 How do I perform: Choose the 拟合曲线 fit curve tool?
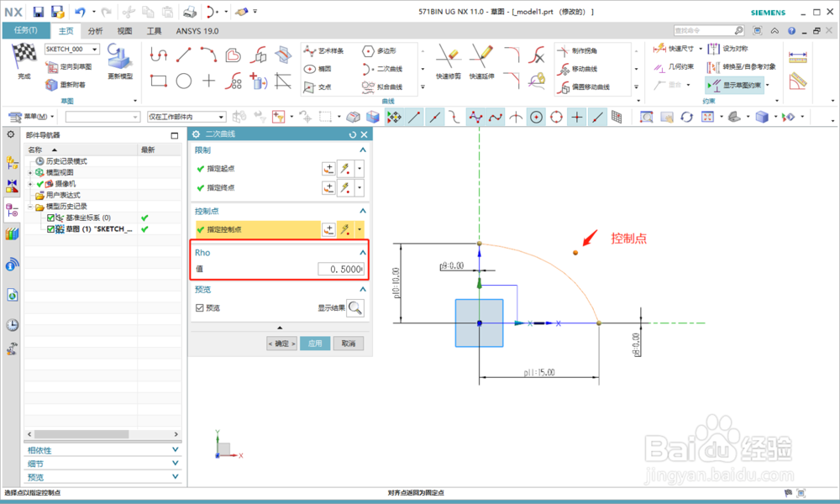click(x=382, y=87)
